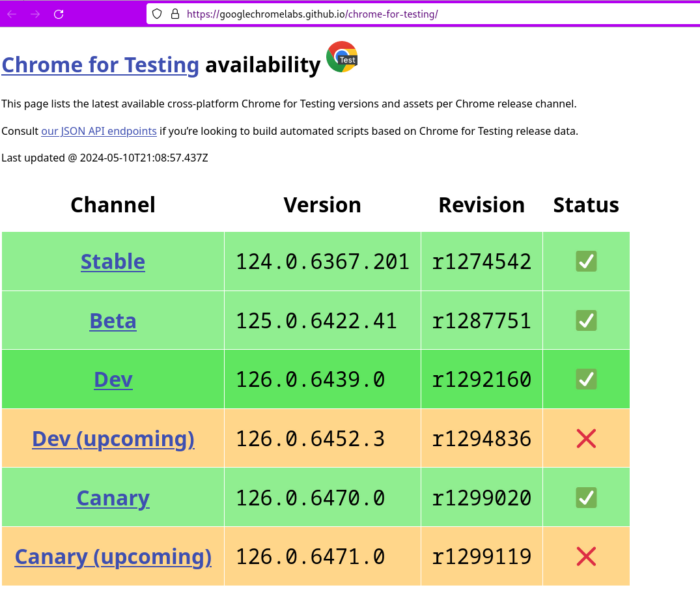Click the Last updated timestamp text
Viewport: 700px width, 594px height.
pos(105,158)
